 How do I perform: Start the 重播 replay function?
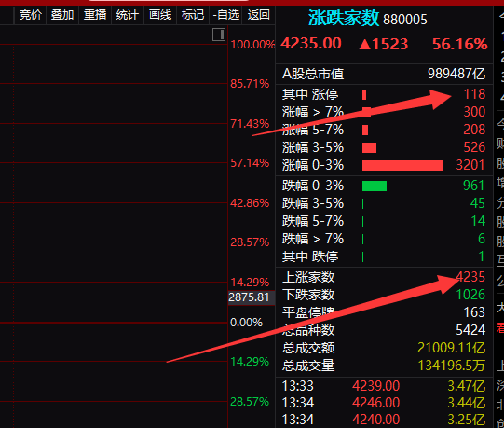point(95,15)
